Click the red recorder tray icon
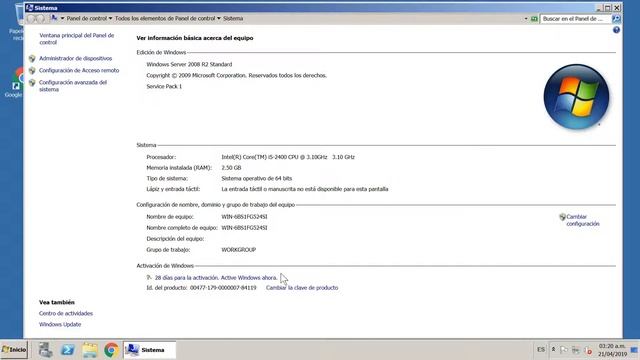 point(589,351)
